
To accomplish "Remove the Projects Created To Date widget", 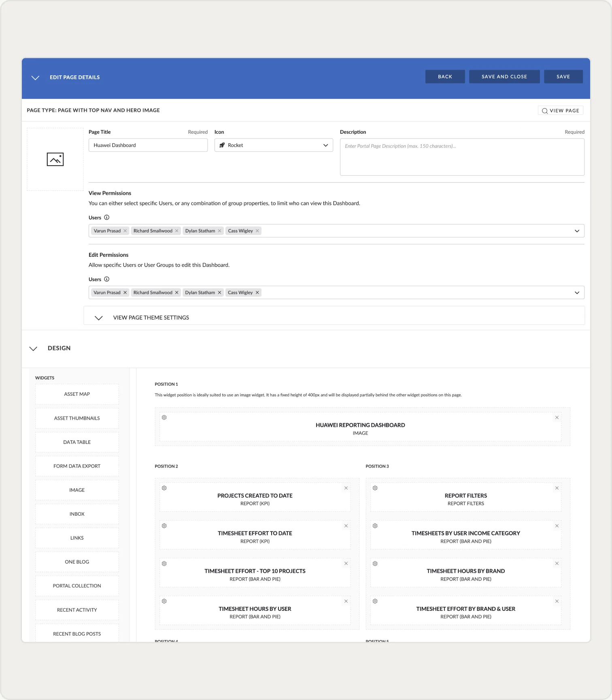I will click(x=346, y=488).
